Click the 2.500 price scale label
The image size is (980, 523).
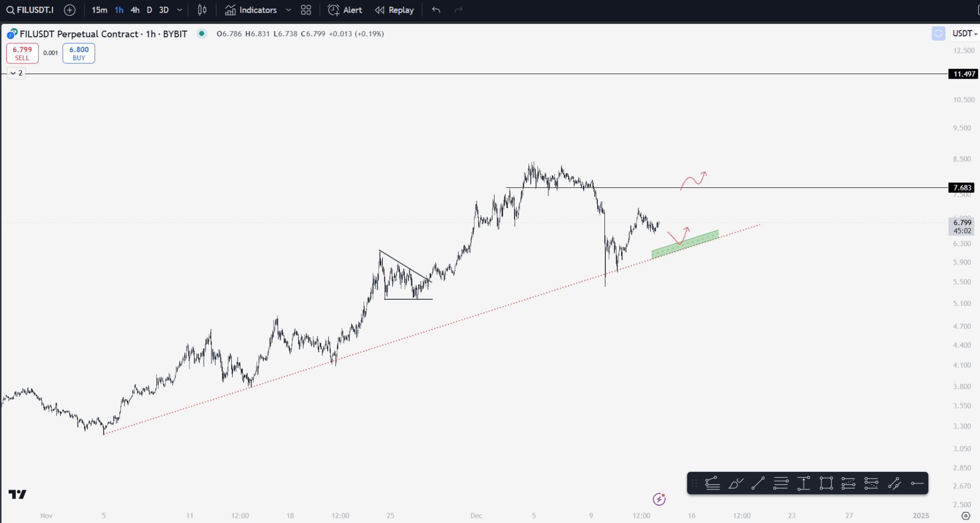tap(962, 505)
